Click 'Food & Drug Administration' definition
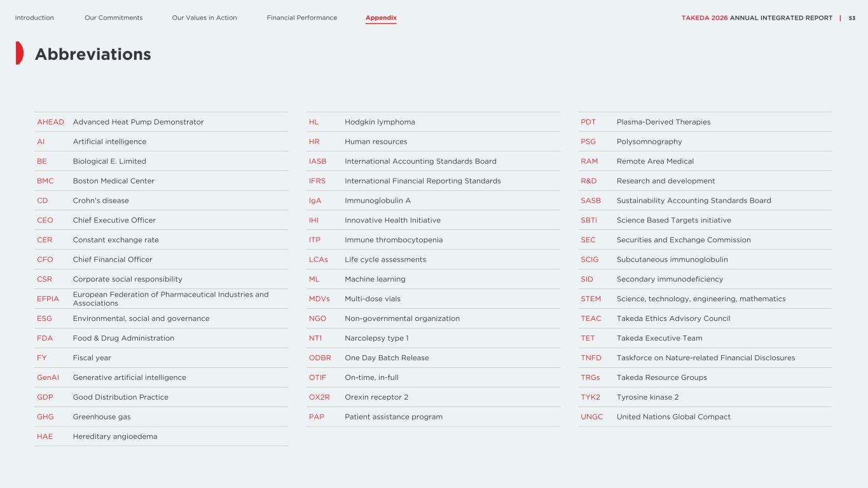The image size is (868, 488). click(123, 339)
